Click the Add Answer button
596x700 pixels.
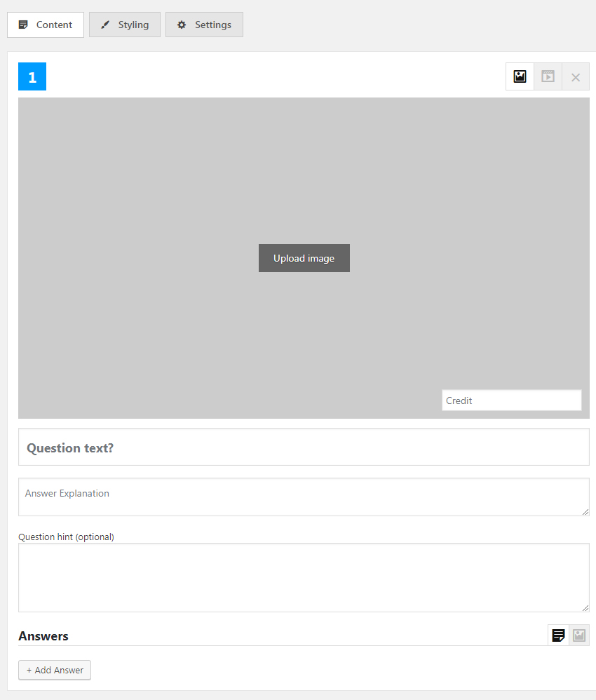[x=54, y=670]
